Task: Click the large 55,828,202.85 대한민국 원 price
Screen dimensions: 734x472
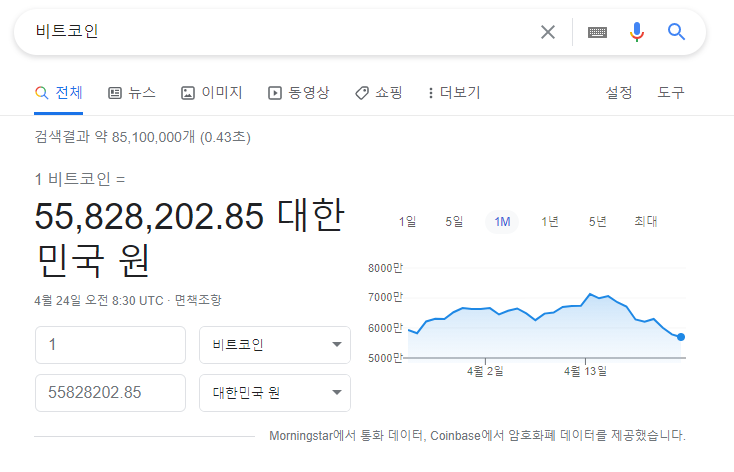Action: 190,239
